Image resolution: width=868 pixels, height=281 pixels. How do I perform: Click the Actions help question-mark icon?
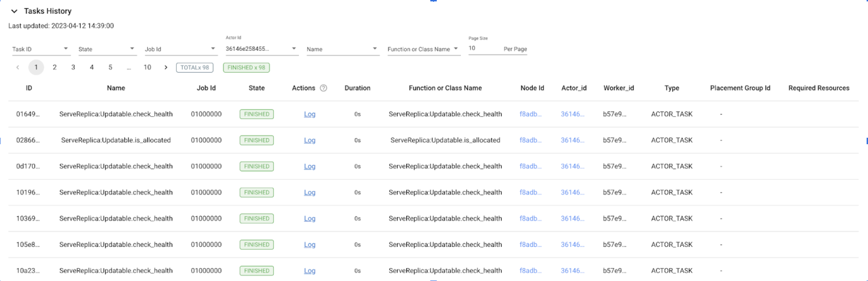coord(324,88)
